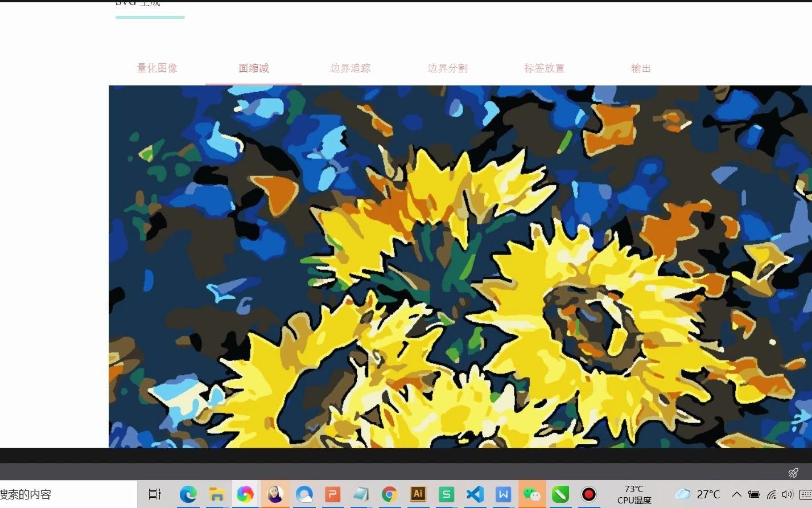Open the 27°C weather widget
This screenshot has width=812, height=508.
[x=698, y=494]
